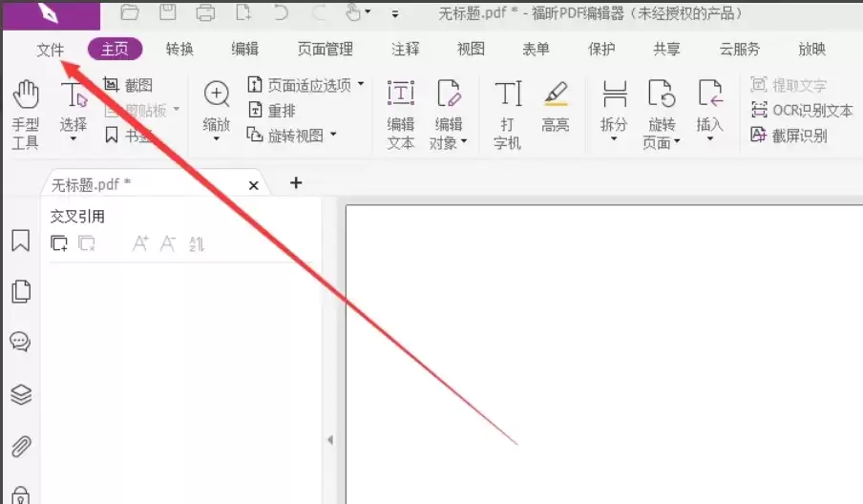Image resolution: width=863 pixels, height=504 pixels.
Task: Expand the Zoom dropdown arrow
Action: point(217,138)
